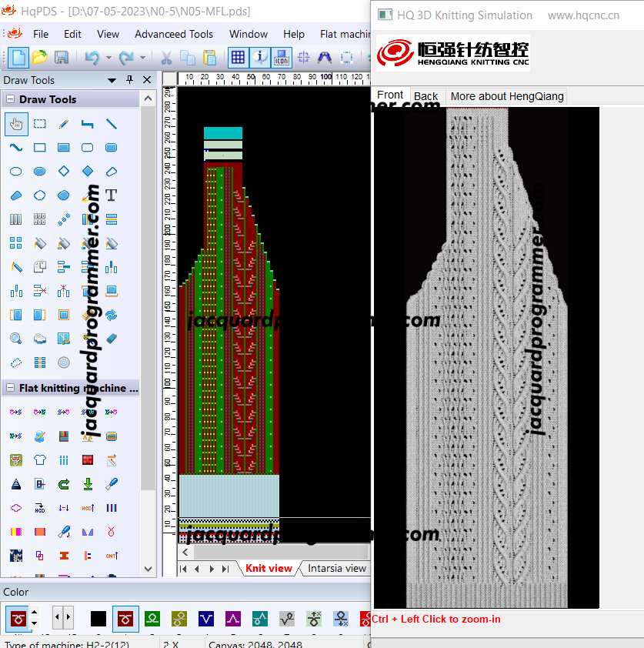The image size is (644, 648).
Task: Open the undo history dropdown arrow
Action: tap(108, 58)
